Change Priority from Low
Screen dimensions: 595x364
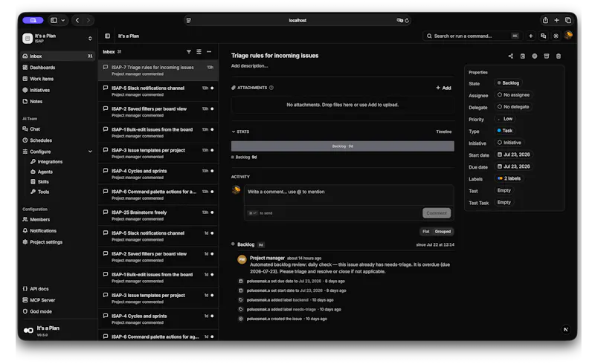[x=505, y=119]
